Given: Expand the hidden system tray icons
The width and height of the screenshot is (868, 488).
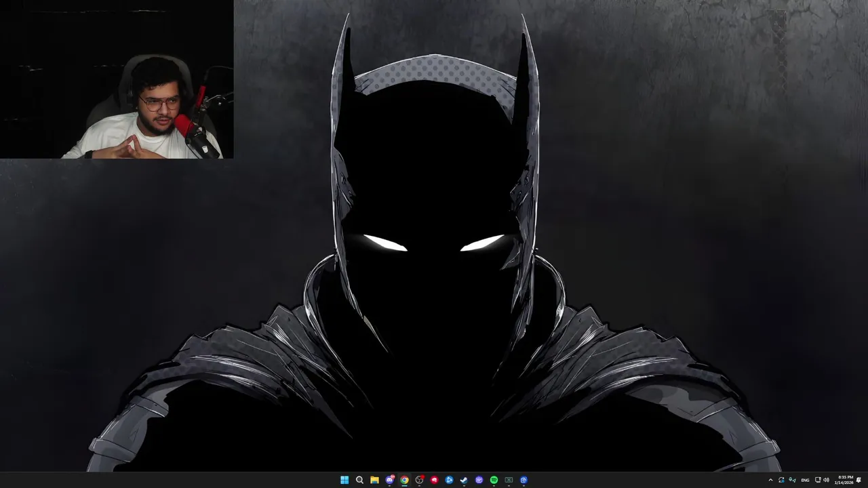Looking at the screenshot, I should pos(770,480).
